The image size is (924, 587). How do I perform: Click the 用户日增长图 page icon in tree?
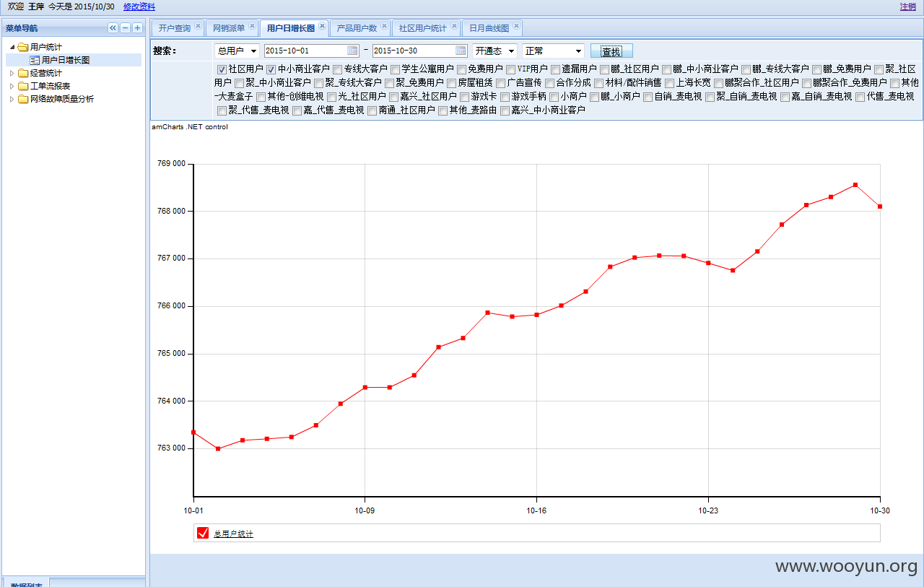point(35,60)
